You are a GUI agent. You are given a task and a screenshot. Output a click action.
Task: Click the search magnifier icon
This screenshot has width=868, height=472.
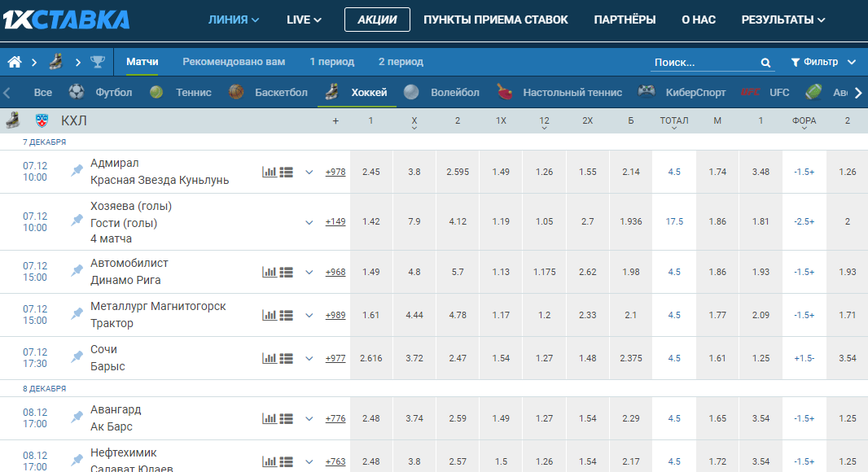click(x=765, y=63)
